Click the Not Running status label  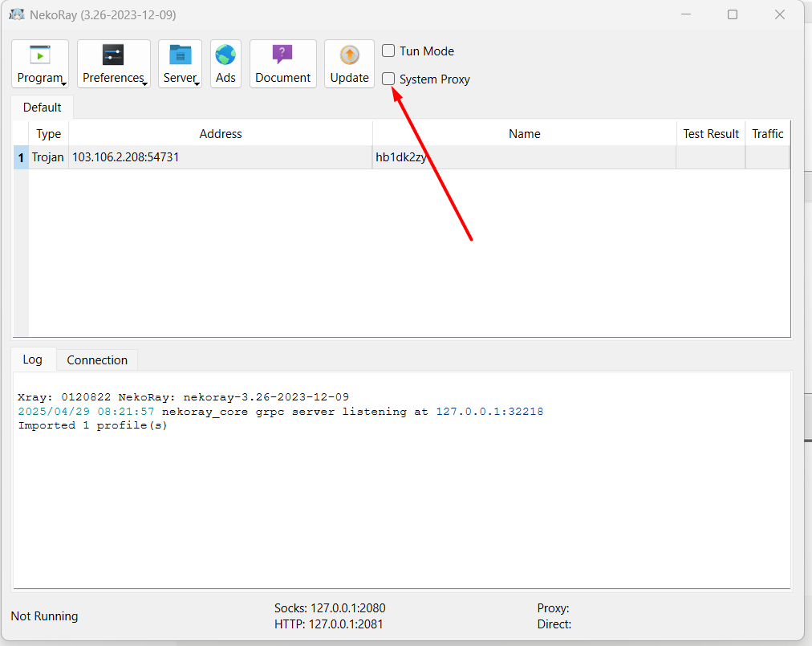(45, 616)
